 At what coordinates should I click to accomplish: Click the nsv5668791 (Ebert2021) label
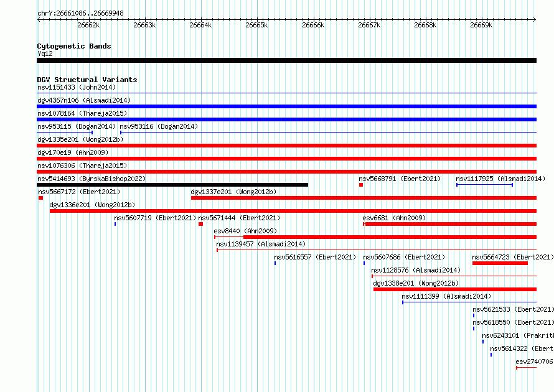coord(400,179)
